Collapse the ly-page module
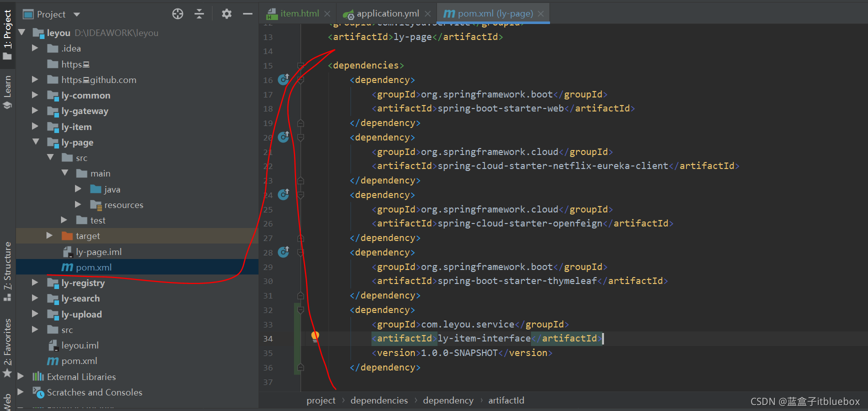Screen dimensions: 868x411 click(x=35, y=142)
